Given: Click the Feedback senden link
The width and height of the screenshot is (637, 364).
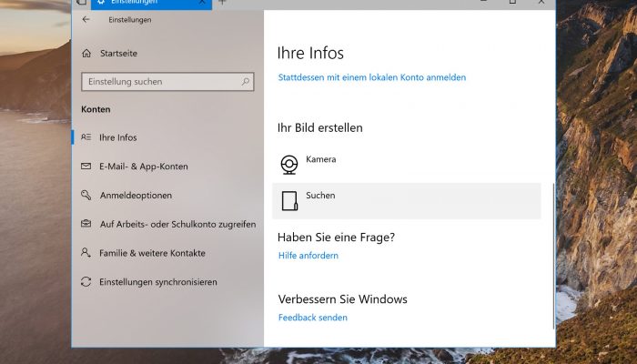Looking at the screenshot, I should click(x=313, y=318).
